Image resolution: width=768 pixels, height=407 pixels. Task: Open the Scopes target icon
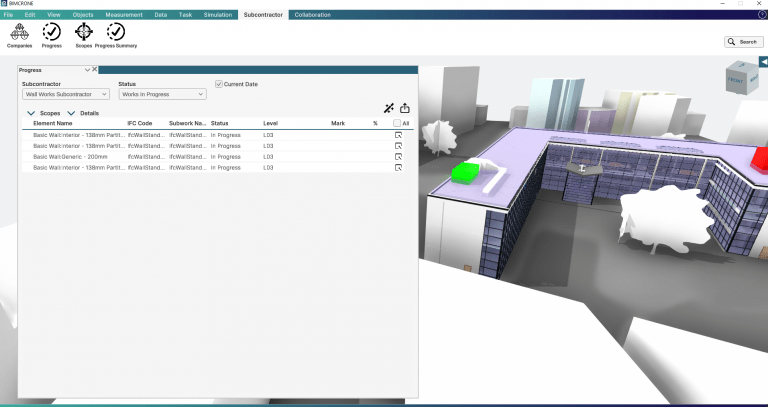coord(84,35)
